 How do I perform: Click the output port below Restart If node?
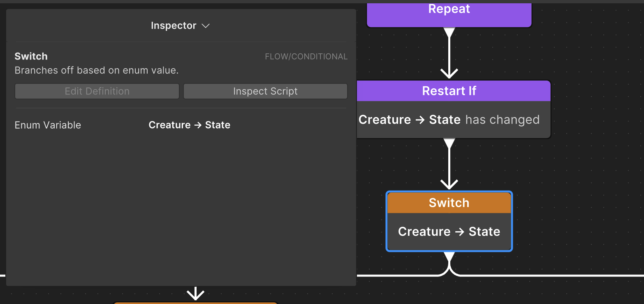[x=449, y=143]
